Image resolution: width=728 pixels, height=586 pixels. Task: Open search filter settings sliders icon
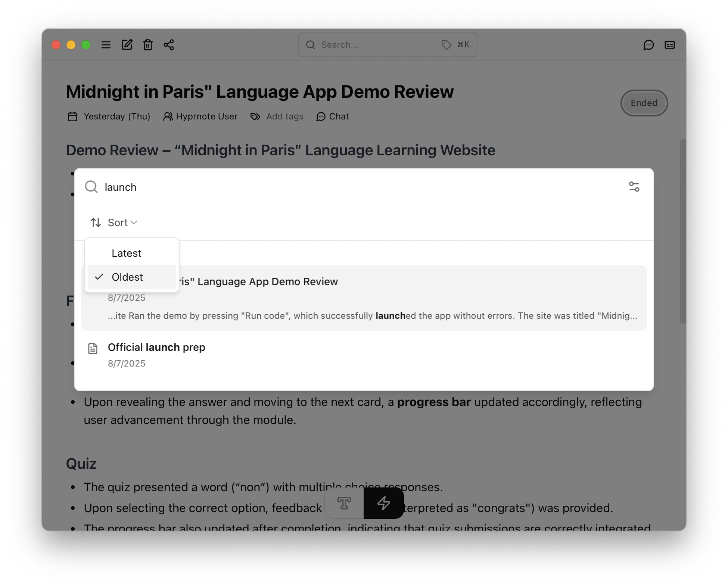click(x=634, y=187)
